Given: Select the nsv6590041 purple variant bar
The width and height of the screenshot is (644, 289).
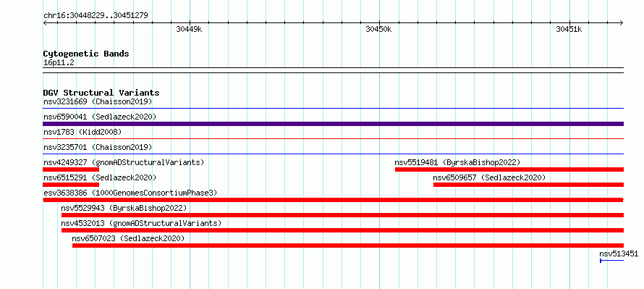Looking at the screenshot, I should pos(333,124).
